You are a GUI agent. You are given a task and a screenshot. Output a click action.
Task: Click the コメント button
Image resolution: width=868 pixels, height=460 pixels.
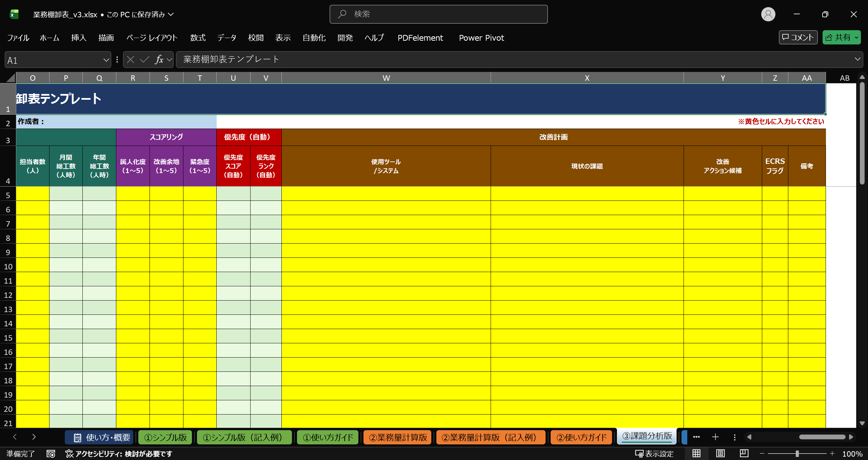coord(798,37)
